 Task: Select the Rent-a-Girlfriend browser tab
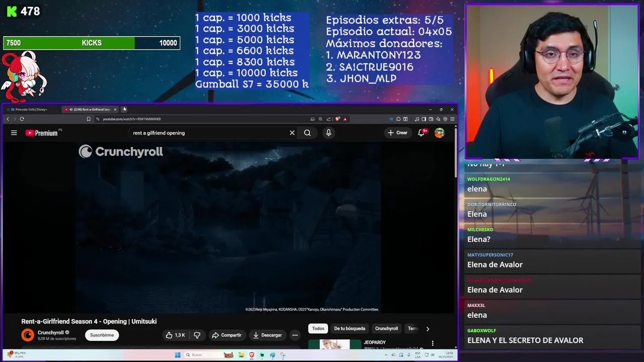(x=90, y=109)
